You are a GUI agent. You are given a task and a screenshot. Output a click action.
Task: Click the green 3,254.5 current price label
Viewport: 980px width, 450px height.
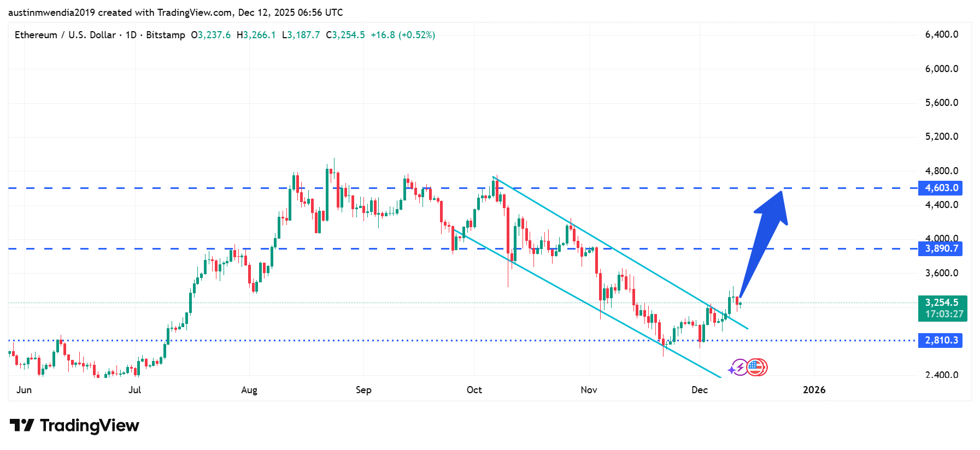(942, 303)
